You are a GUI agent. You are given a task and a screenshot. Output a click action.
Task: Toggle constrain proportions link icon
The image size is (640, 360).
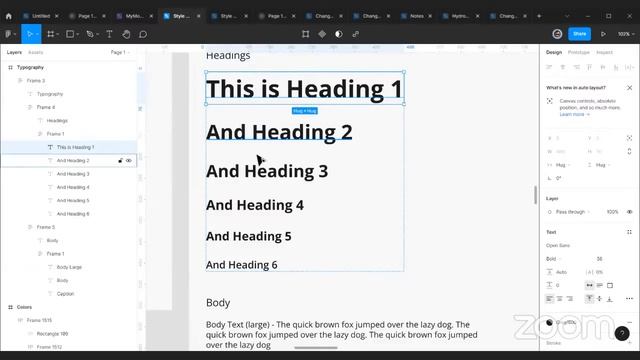pos(629,151)
